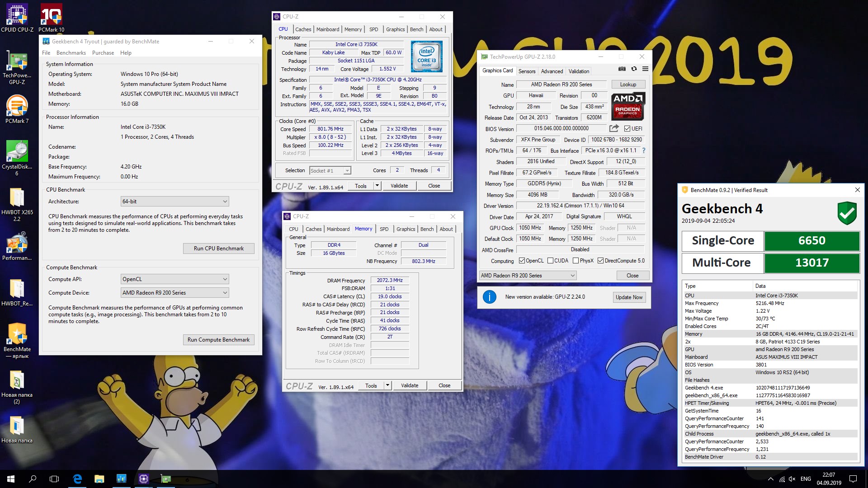Toggle DirectCompute 5.0 checkbox

pos(600,261)
